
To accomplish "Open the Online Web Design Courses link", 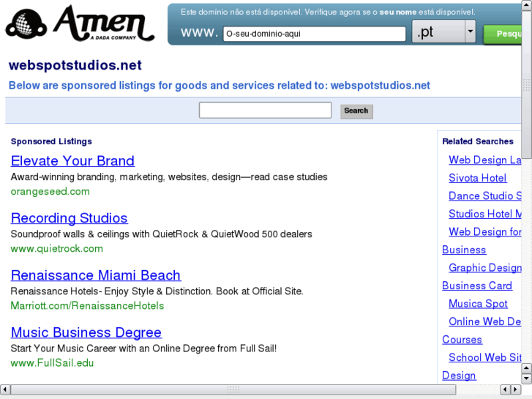I will 485,321.
